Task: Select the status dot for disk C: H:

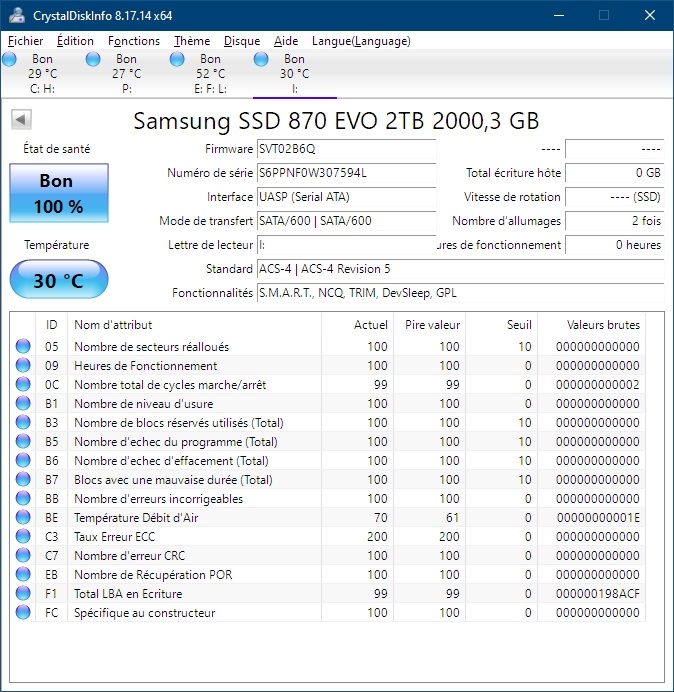Action: pos(9,59)
